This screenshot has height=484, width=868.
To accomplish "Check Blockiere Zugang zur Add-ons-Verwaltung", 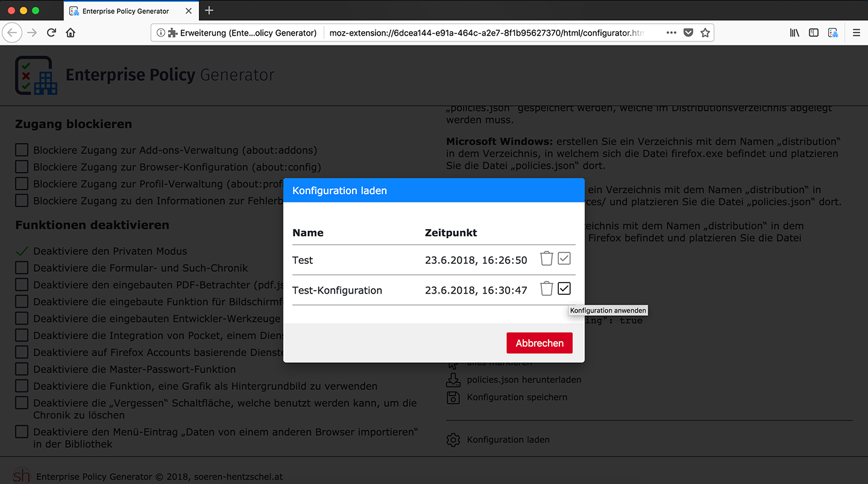I will pos(22,150).
